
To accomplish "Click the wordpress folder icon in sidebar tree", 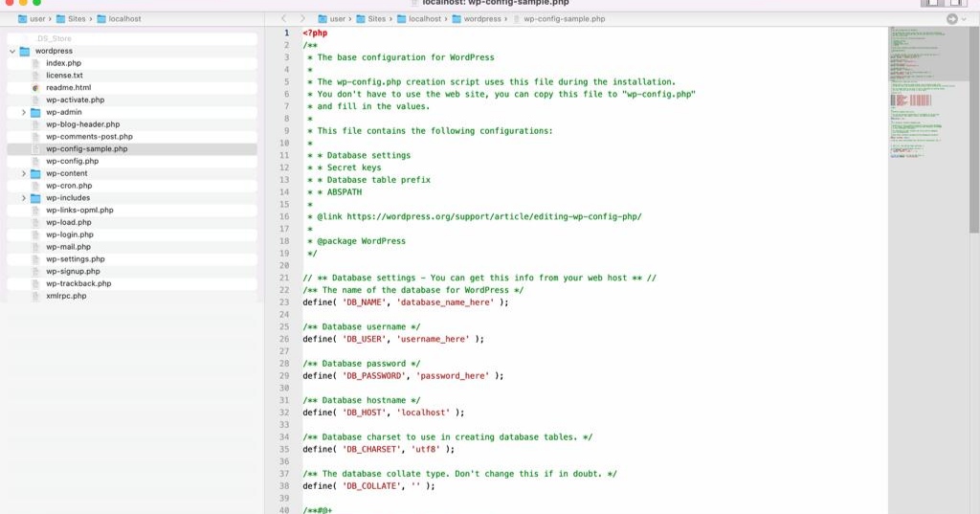I will (x=25, y=51).
